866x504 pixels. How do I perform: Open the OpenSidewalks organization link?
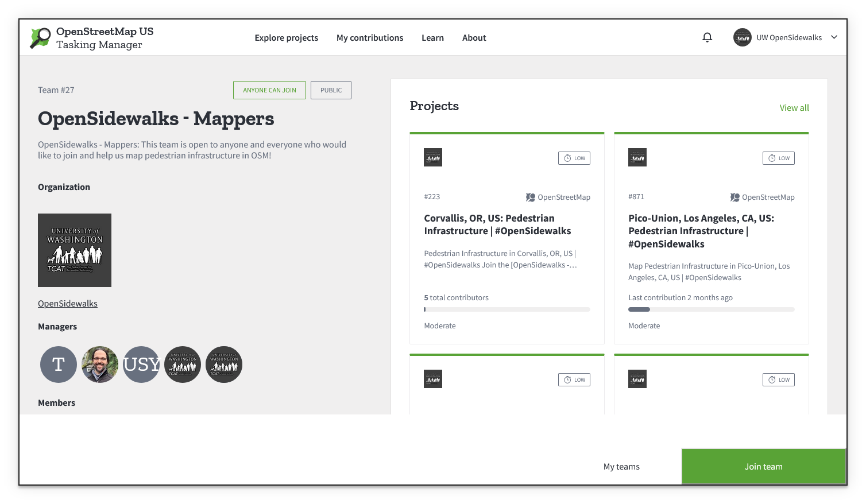click(67, 303)
